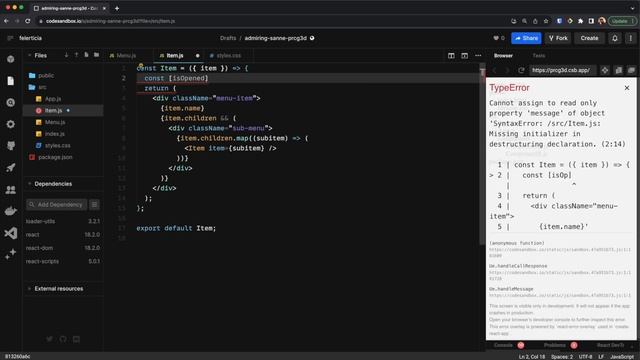Open Deployment rocket icon

(11, 167)
